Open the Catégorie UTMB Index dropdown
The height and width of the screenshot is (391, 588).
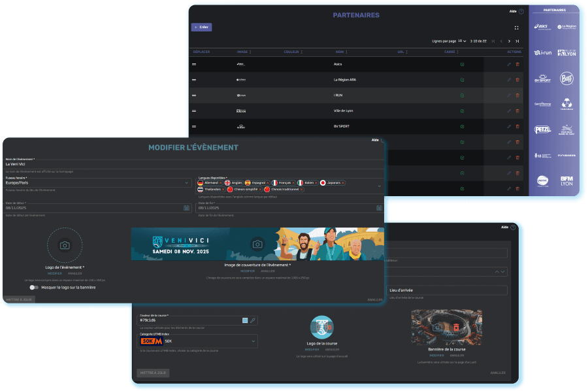click(x=253, y=341)
